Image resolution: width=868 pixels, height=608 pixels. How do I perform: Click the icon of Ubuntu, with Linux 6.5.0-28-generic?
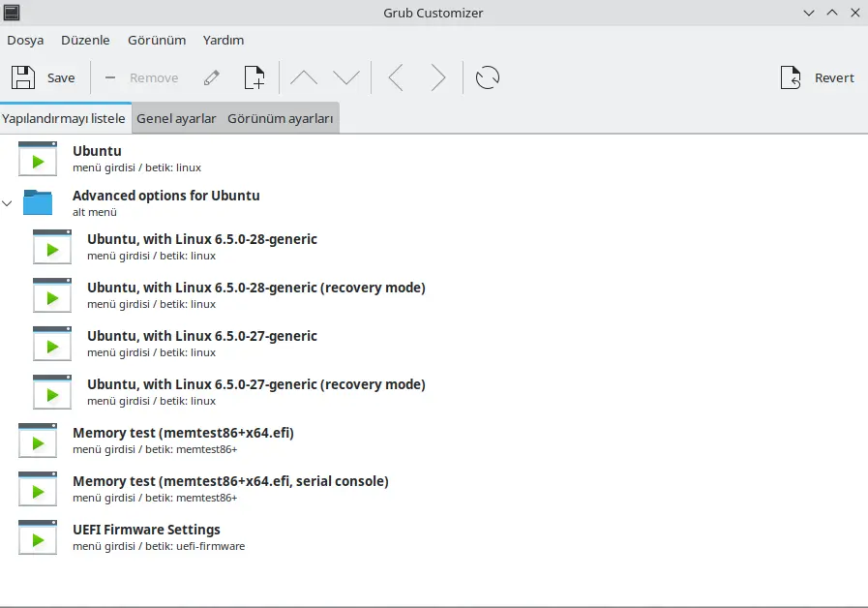[52, 247]
